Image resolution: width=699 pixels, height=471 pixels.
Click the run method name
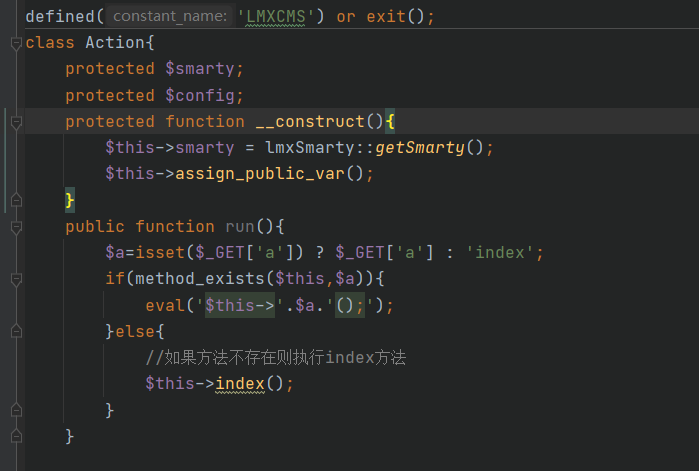click(x=240, y=227)
